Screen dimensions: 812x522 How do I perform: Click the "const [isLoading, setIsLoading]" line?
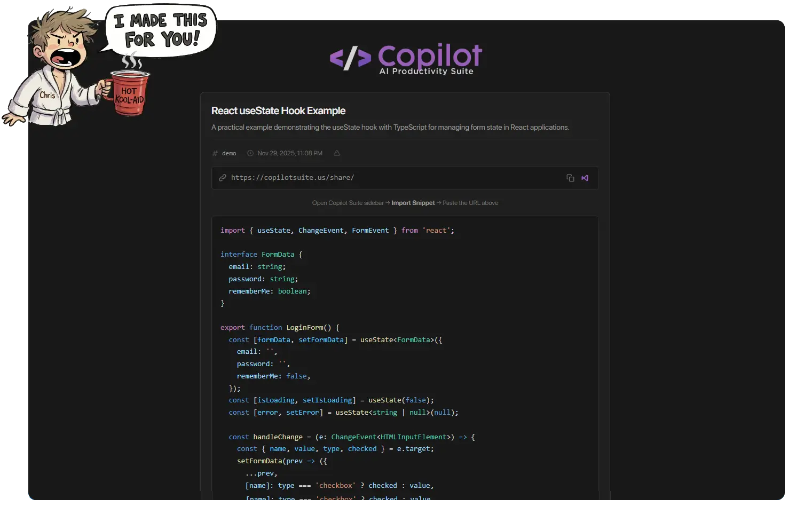click(x=331, y=400)
